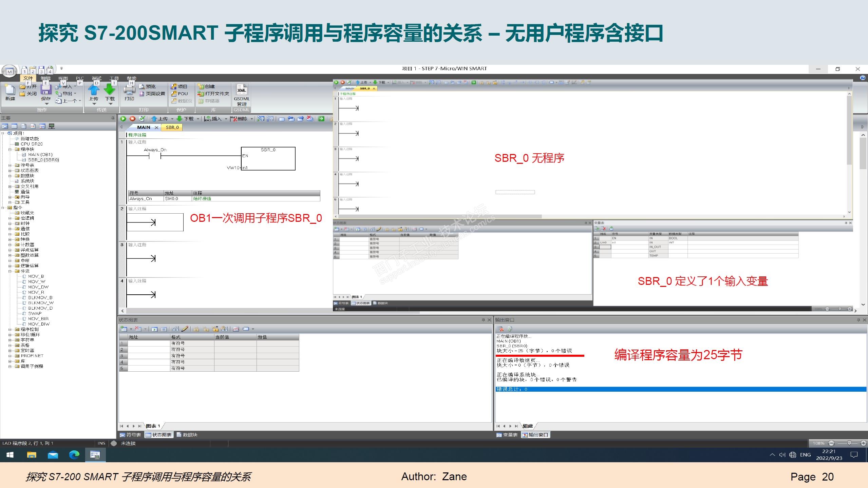
Task: Open STEP 7-Micro/WIN SMART taskbar icon
Action: pyautogui.click(x=95, y=455)
